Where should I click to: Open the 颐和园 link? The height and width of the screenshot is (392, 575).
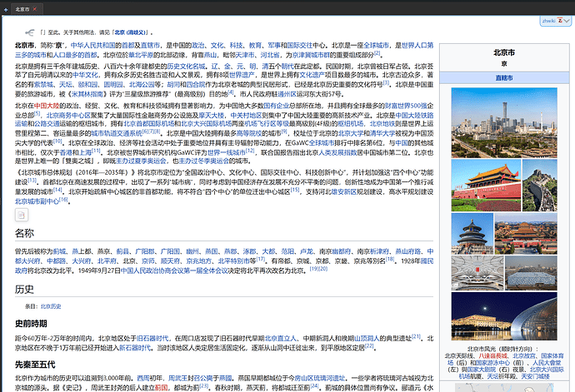[x=87, y=84]
